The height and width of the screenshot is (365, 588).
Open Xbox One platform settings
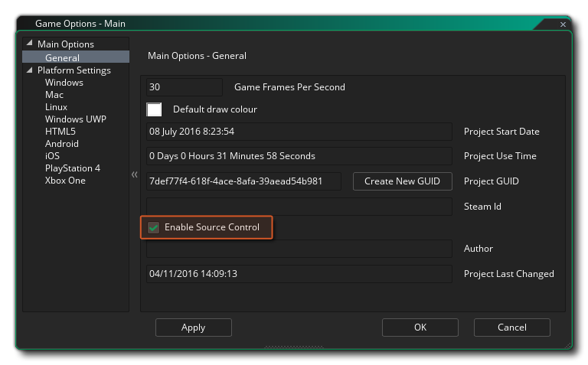click(65, 181)
